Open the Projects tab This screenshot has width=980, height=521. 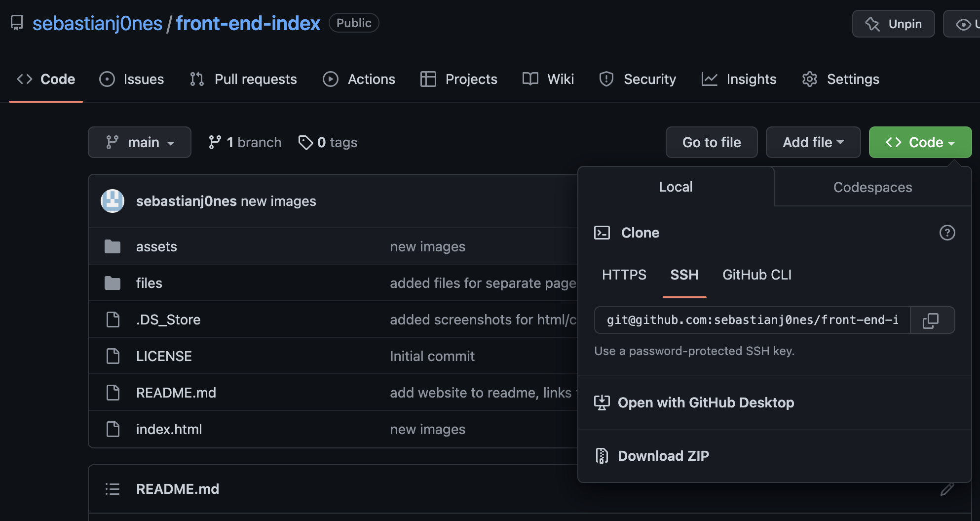pos(458,79)
